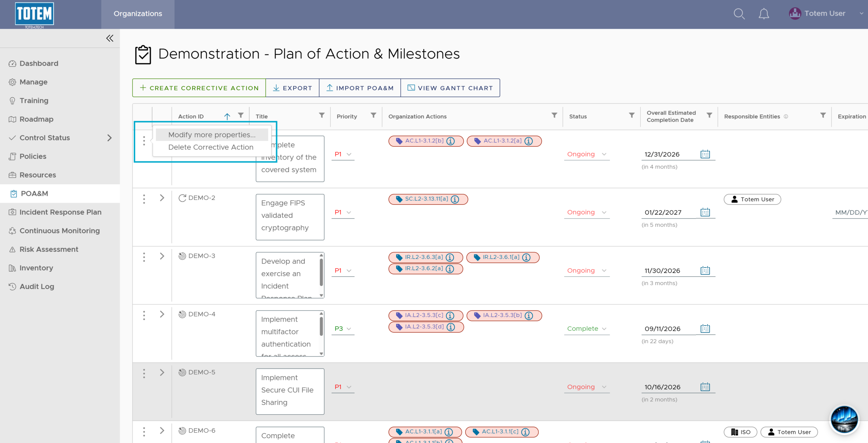Screen dimensions: 868x443
Task: Expand the DEMO-4 row
Action: click(x=162, y=314)
